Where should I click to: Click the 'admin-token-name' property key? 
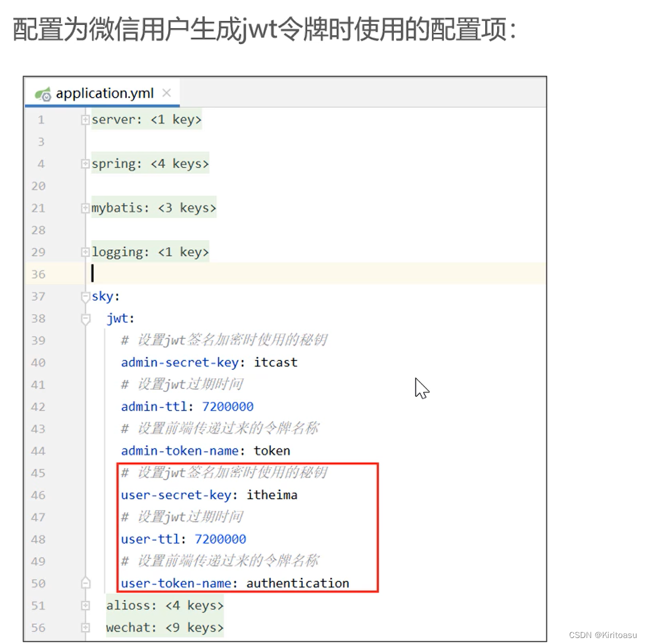point(179,451)
